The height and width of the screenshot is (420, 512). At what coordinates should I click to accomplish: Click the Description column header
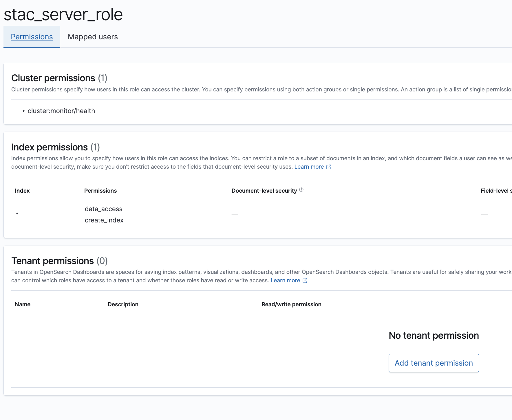123,304
